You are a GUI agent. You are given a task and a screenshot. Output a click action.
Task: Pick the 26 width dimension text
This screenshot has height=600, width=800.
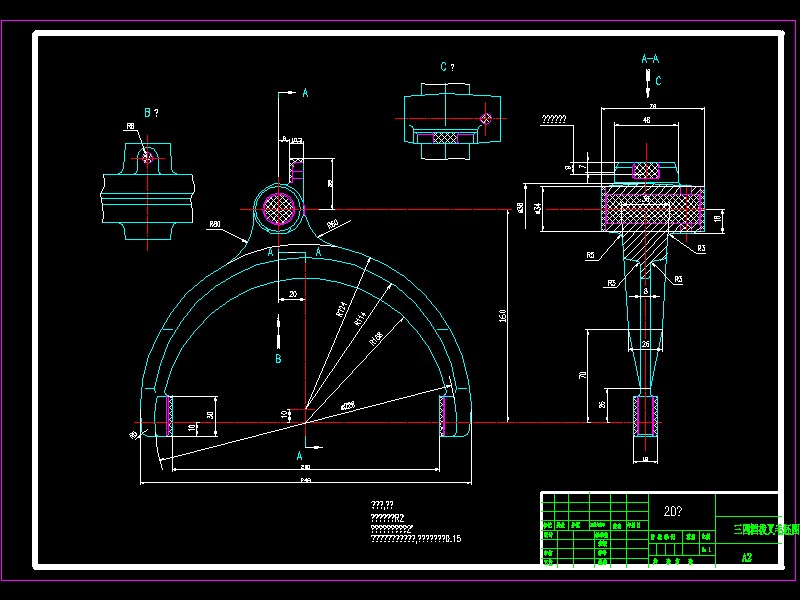pyautogui.click(x=645, y=344)
